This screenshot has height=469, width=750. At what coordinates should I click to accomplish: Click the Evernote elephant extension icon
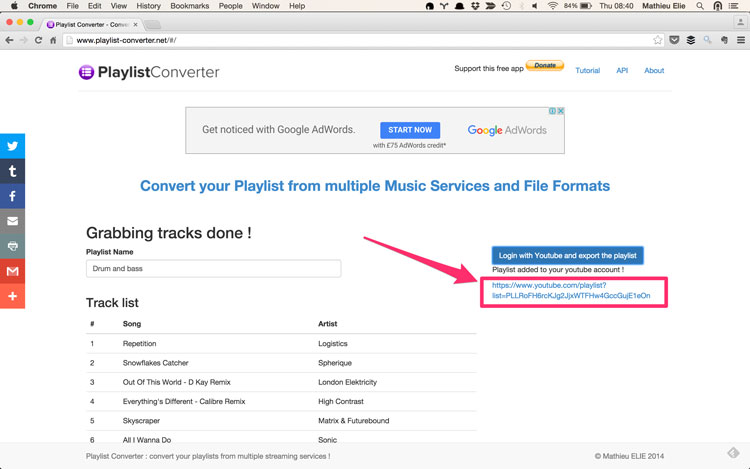(x=724, y=40)
